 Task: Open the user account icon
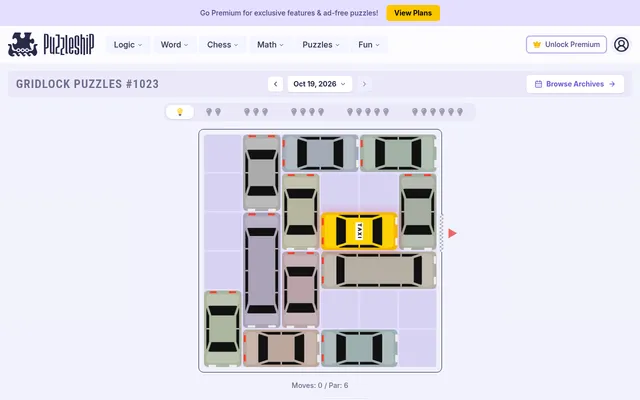[x=621, y=44]
